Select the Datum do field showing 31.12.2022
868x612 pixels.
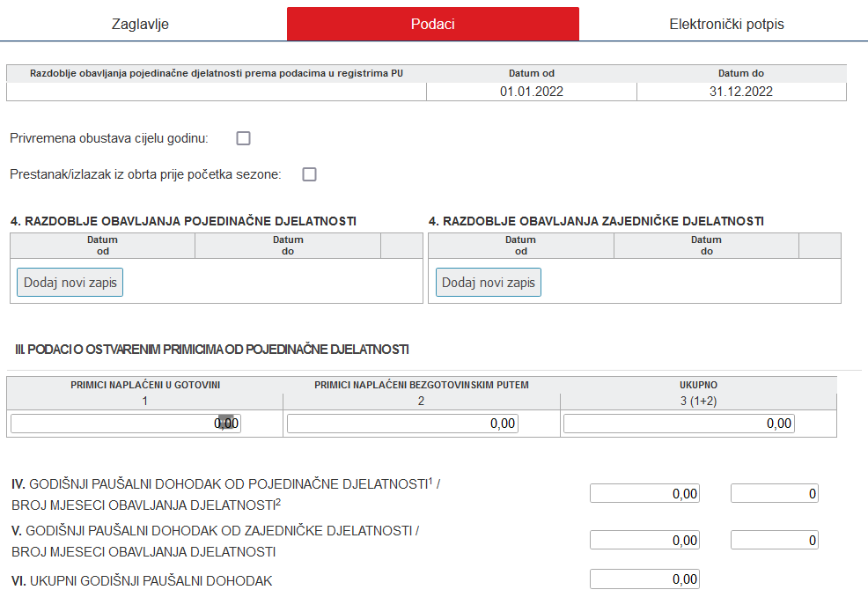pos(741,91)
